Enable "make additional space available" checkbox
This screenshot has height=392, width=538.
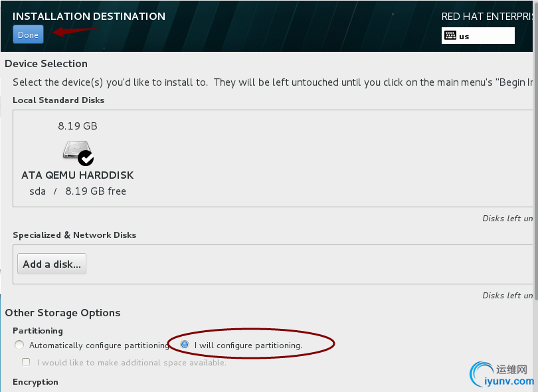pos(26,363)
